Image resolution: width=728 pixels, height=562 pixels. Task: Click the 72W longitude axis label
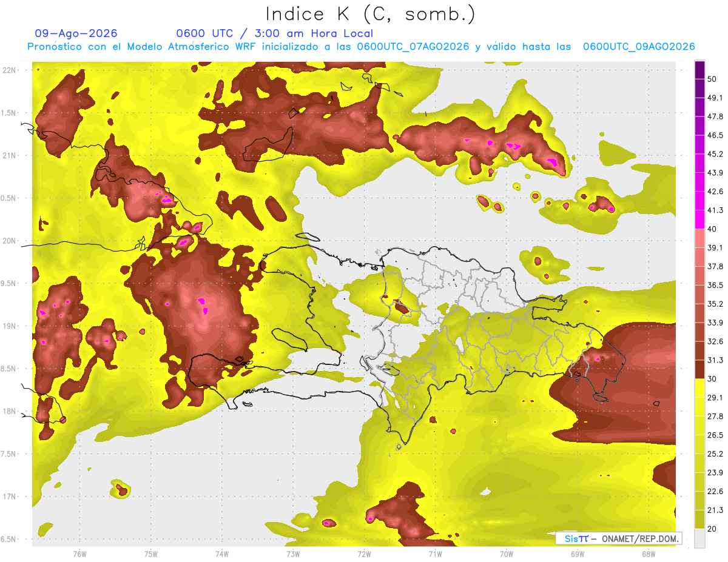click(x=364, y=554)
